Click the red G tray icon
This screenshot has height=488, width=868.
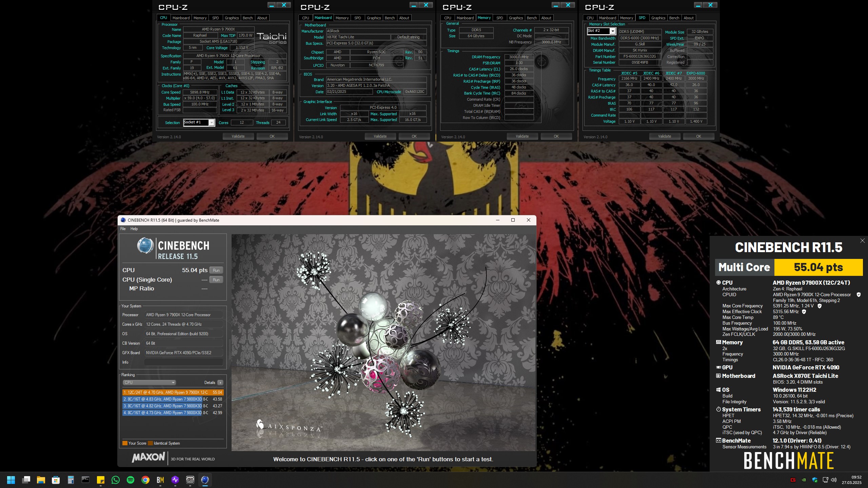(793, 480)
